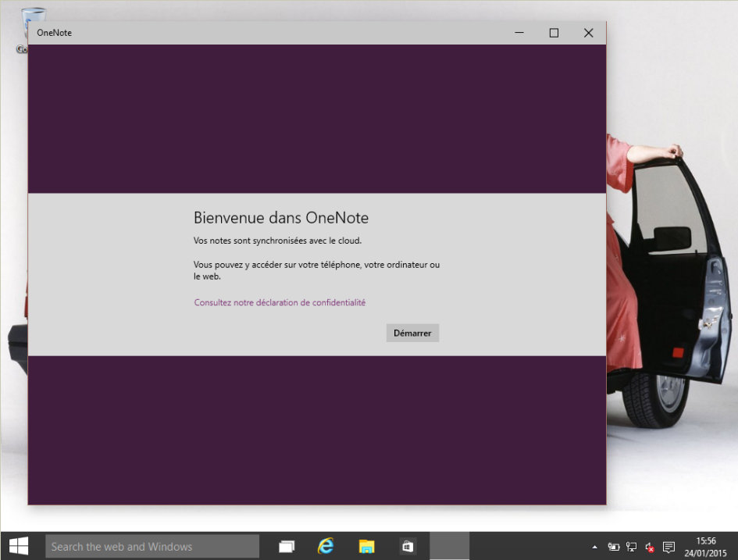This screenshot has height=560, width=738.
Task: Click the Search the web and Windows box
Action: point(152,547)
